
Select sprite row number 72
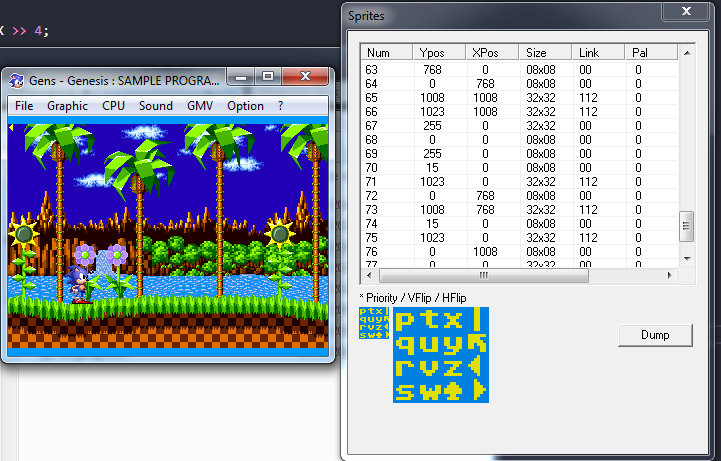pyautogui.click(x=520, y=196)
